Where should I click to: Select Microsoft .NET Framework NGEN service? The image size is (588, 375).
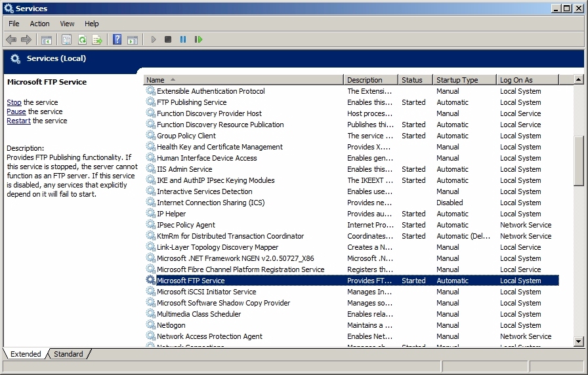coord(236,258)
